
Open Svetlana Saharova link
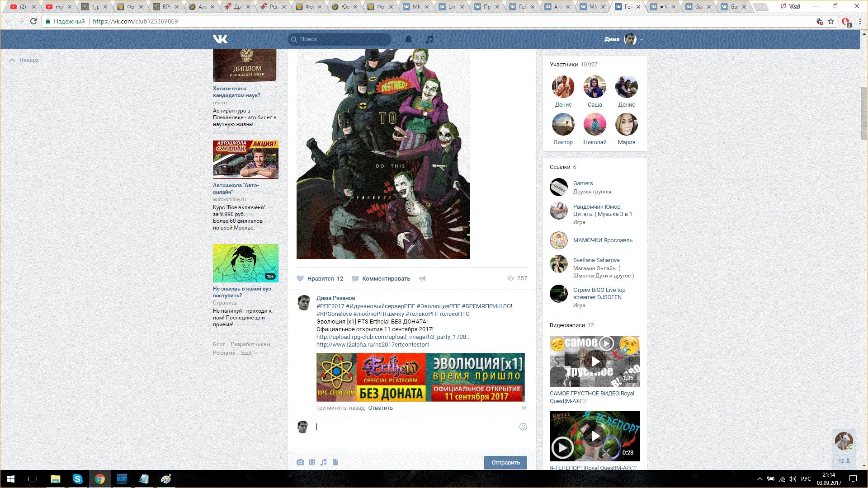pyautogui.click(x=596, y=260)
